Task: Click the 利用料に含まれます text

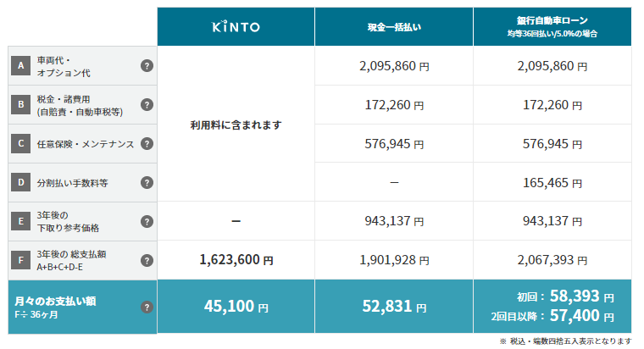Action: 236,125
